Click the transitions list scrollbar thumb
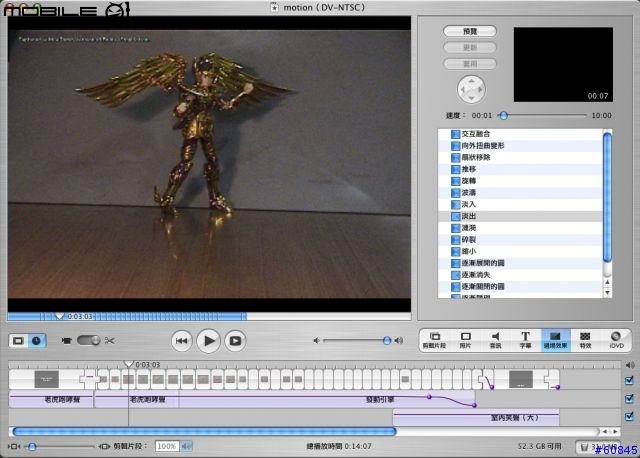 [x=607, y=197]
